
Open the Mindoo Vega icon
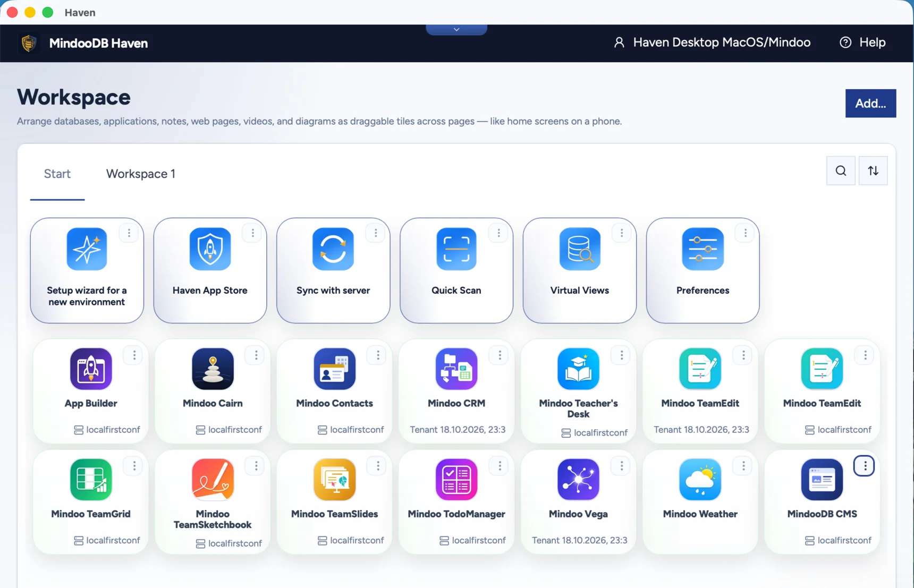click(578, 480)
